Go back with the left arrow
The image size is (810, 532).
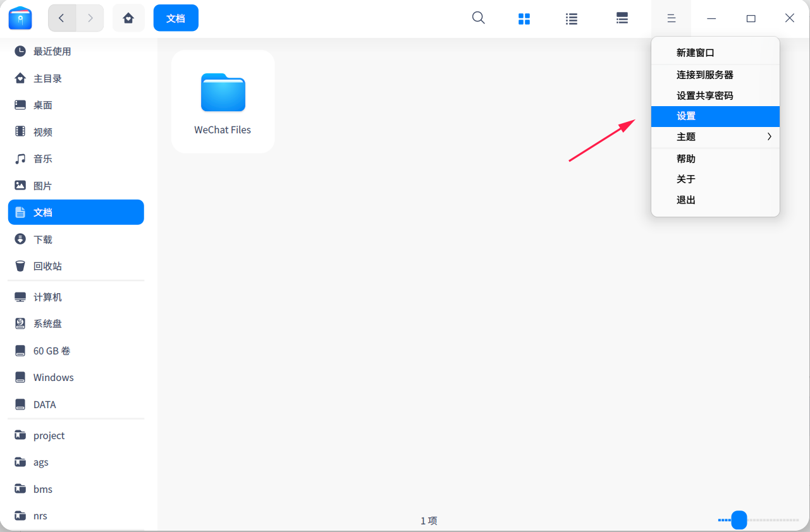coord(62,18)
